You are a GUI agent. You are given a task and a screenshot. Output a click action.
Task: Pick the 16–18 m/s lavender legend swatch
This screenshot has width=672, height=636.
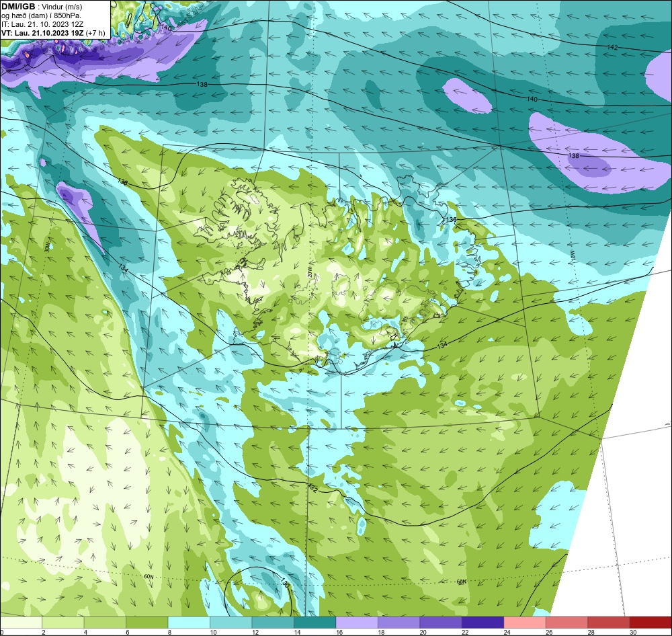point(357,623)
